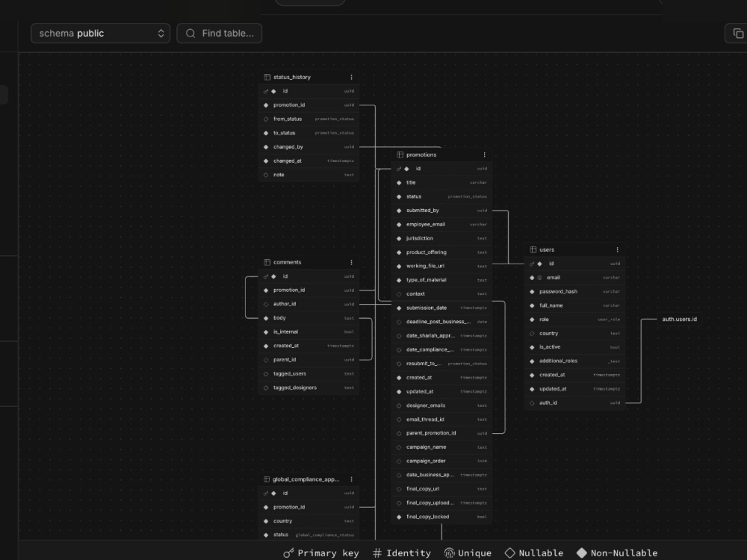Open users table options menu
The width and height of the screenshot is (747, 560).
618,249
